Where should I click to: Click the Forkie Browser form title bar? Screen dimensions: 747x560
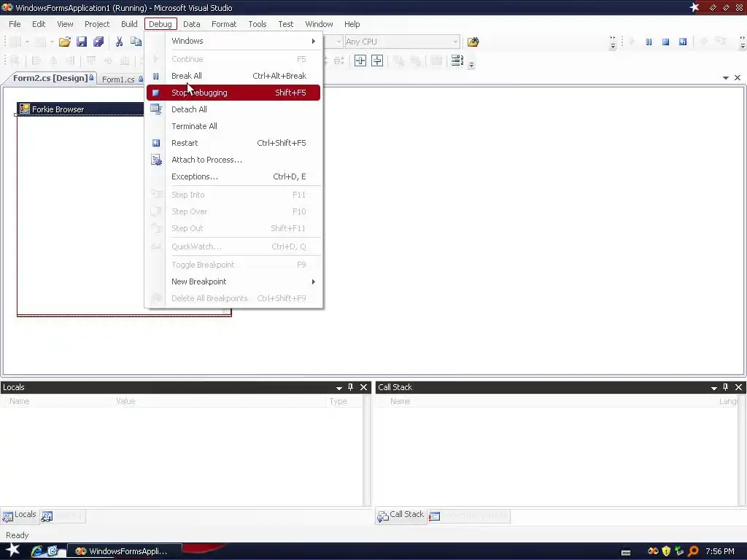click(x=81, y=109)
